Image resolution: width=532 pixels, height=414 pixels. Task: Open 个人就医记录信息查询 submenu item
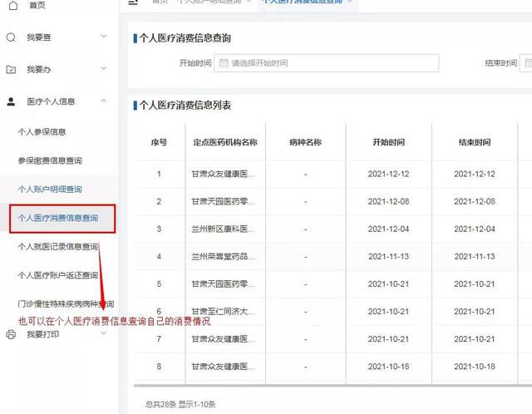tap(58, 246)
